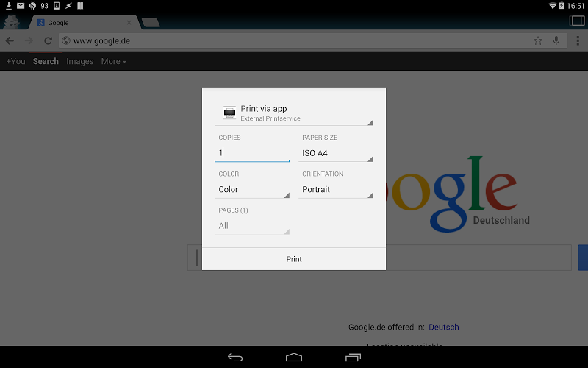Open a new tab button
The height and width of the screenshot is (368, 588).
tap(151, 23)
